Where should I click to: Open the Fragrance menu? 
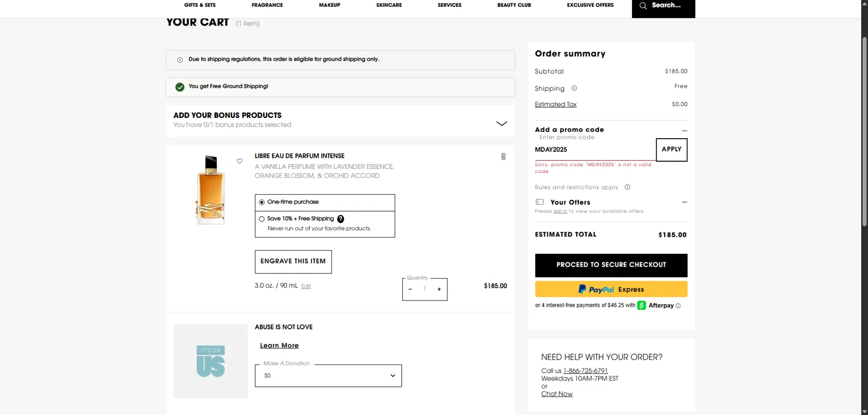[267, 5]
